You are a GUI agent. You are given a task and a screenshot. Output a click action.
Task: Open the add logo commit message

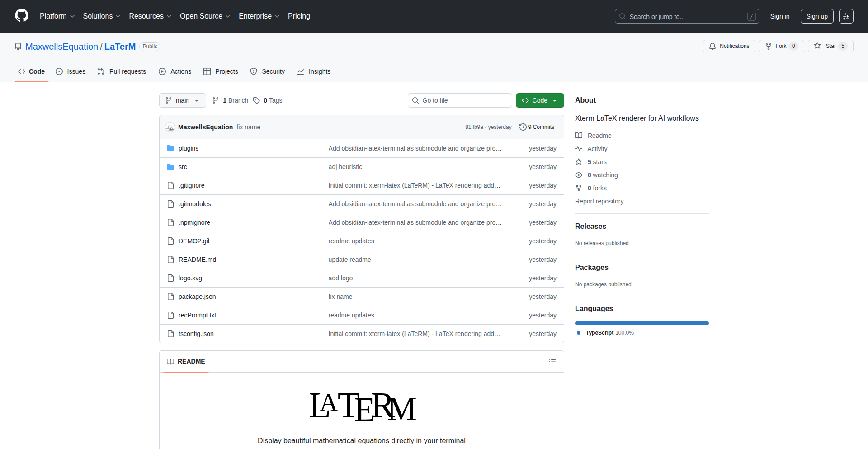340,278
